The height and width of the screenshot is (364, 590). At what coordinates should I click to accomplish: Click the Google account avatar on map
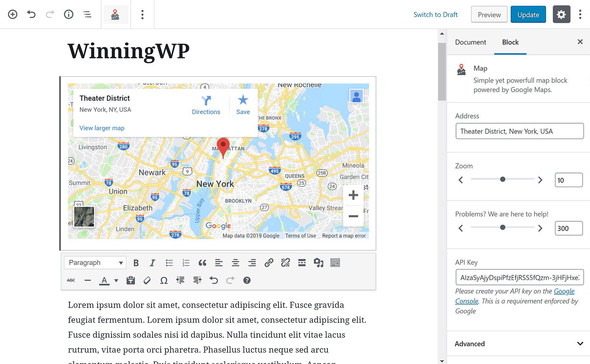pyautogui.click(x=356, y=97)
